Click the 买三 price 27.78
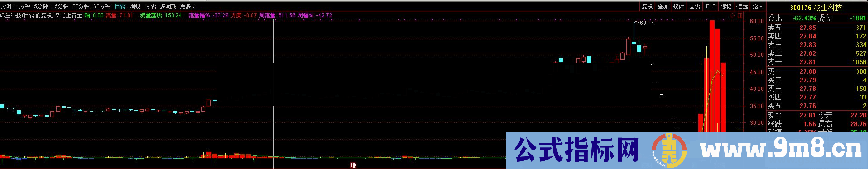The width and height of the screenshot is (868, 169). coord(807,89)
